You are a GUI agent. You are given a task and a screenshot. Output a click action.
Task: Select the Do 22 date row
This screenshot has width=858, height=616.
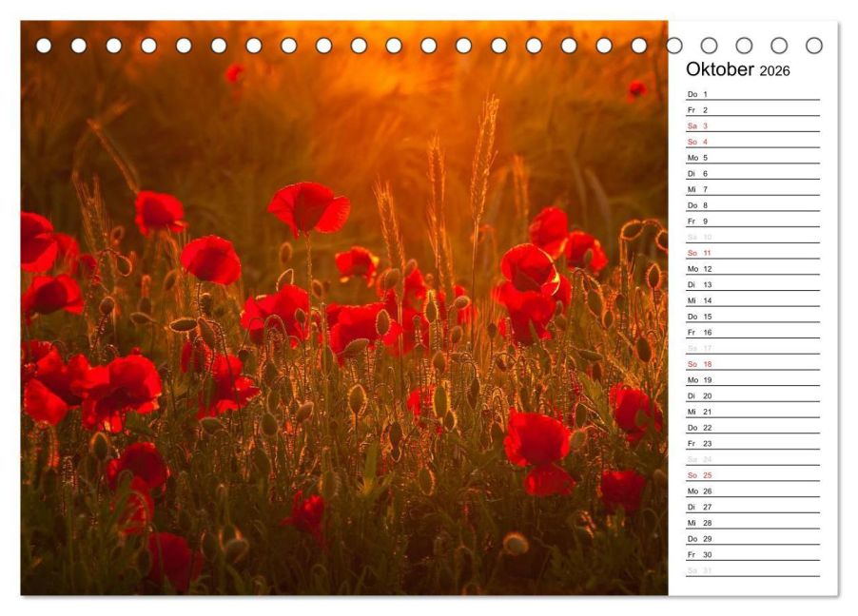pyautogui.click(x=753, y=427)
